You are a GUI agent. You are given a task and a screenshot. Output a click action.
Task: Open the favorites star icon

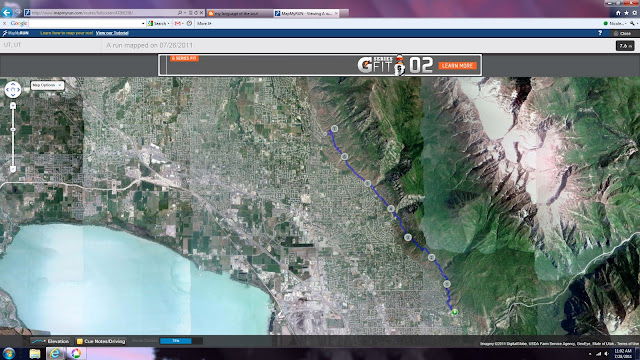pyautogui.click(x=626, y=13)
